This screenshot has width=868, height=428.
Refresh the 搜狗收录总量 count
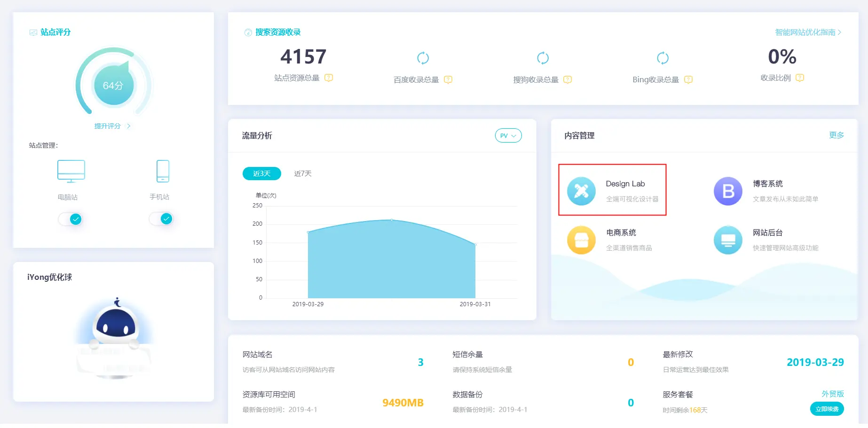coord(543,58)
